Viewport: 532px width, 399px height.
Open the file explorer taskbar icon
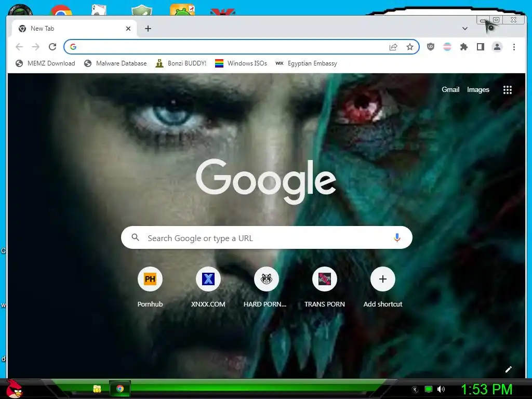(x=97, y=389)
